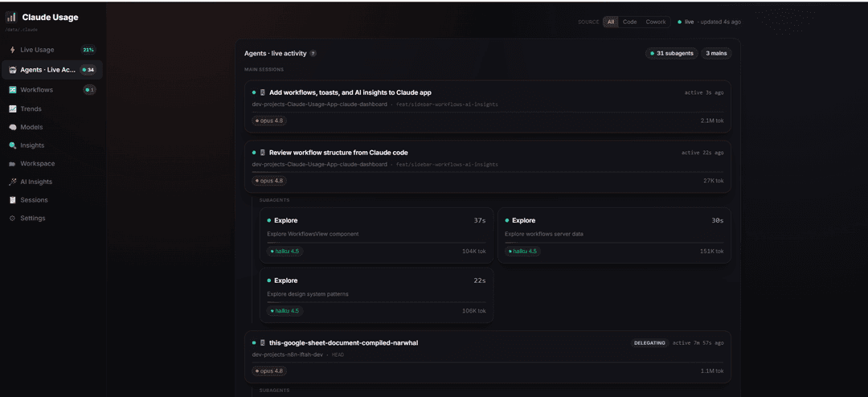Click the Models icon in sidebar
Image resolution: width=868 pixels, height=397 pixels.
click(x=12, y=127)
